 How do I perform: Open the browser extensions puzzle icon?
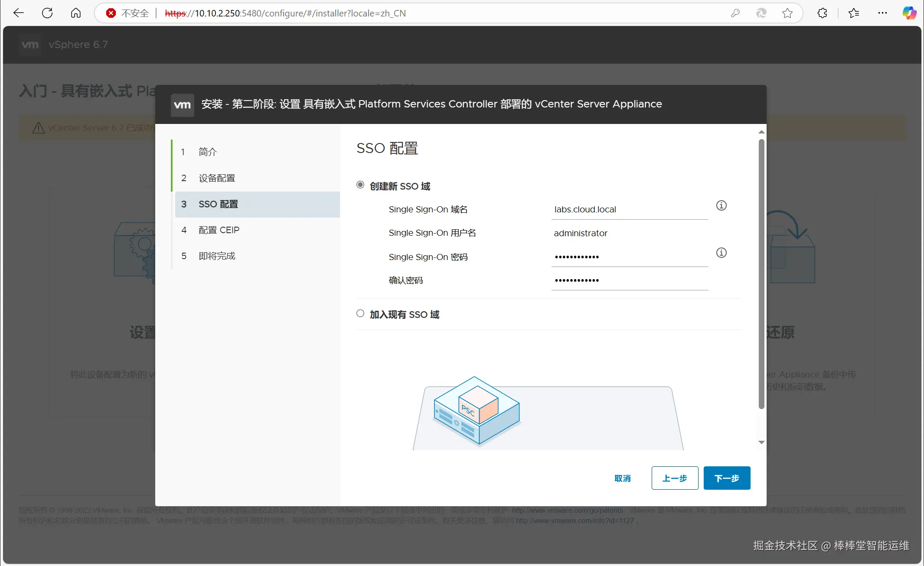[x=822, y=13]
